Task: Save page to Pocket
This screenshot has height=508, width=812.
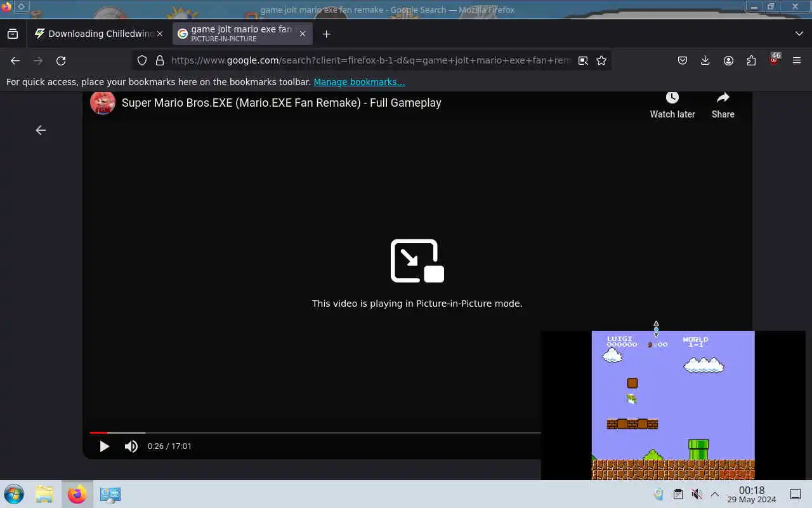Action: tap(683, 60)
